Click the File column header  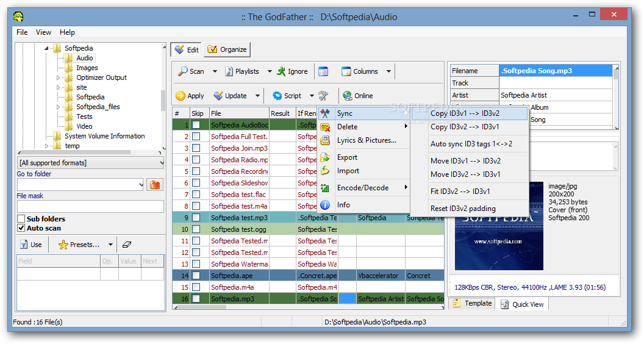pos(239,113)
